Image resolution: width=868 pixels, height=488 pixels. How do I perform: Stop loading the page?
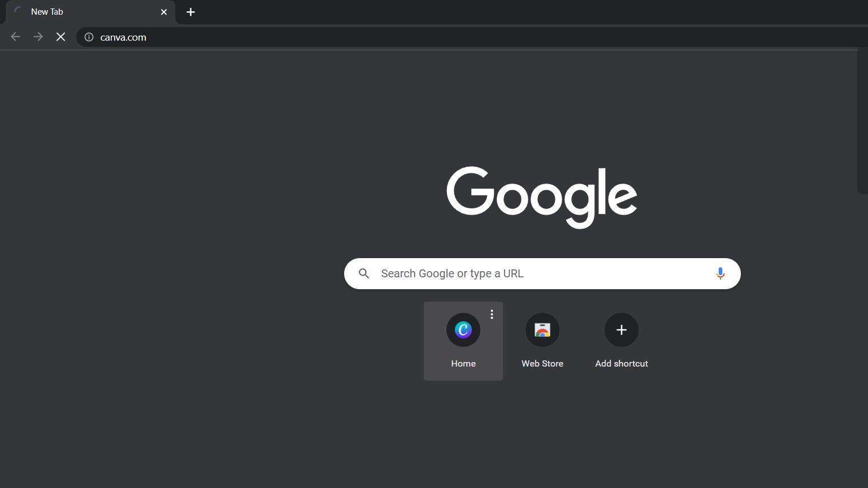(x=60, y=37)
